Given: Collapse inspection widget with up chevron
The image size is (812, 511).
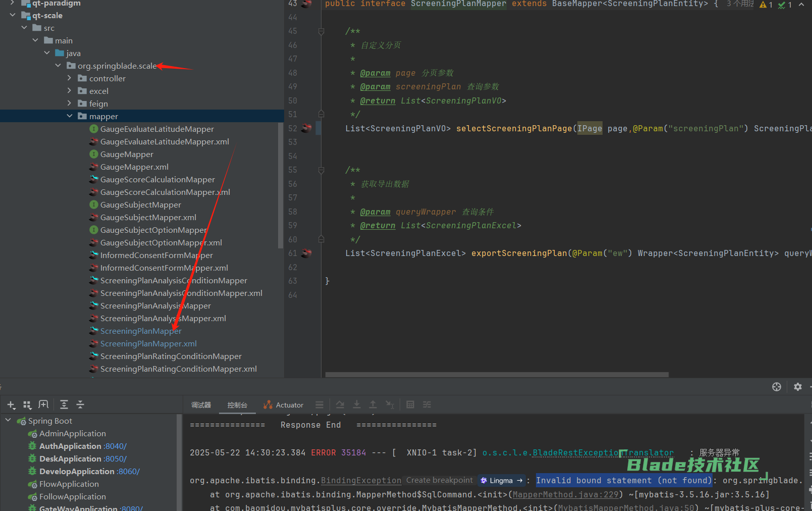Looking at the screenshot, I should click(801, 5).
